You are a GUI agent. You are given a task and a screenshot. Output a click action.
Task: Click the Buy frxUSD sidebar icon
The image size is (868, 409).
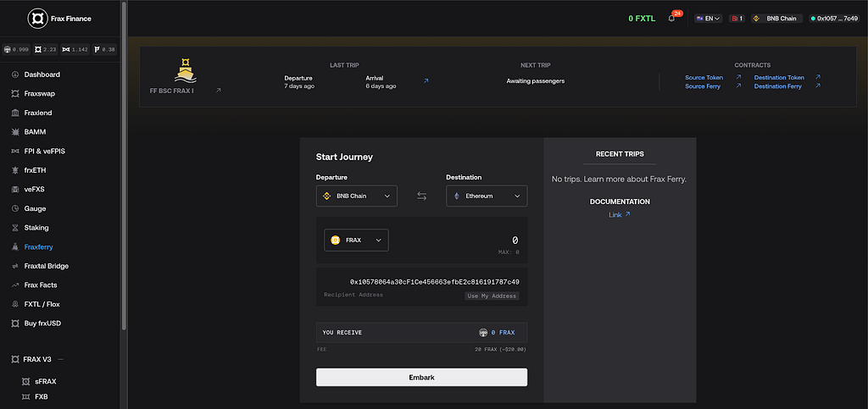tap(15, 323)
